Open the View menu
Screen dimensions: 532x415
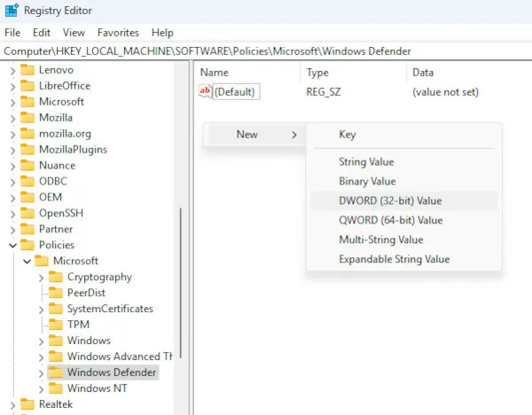pyautogui.click(x=74, y=33)
